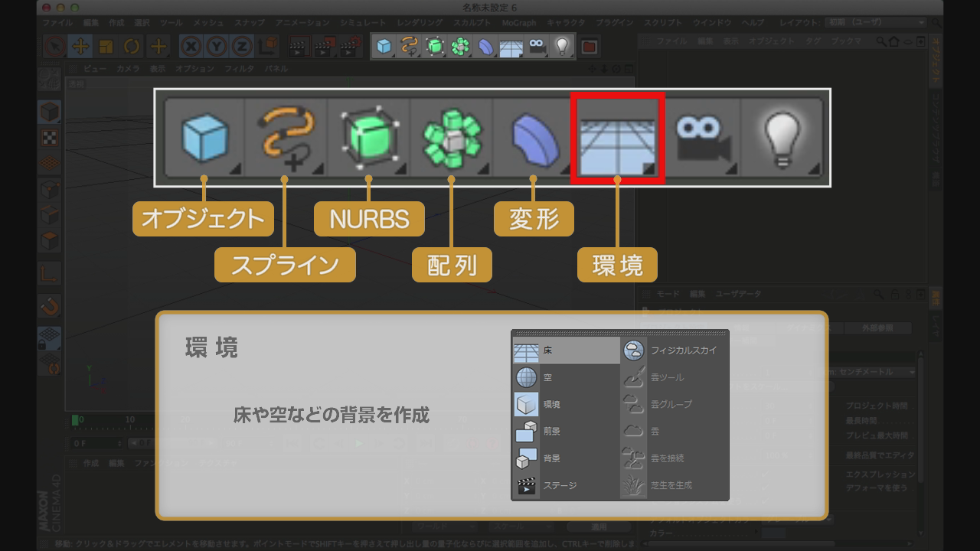Viewport: 980px width, 551px height.
Task: Select the 外部参照 tab
Action: (877, 328)
